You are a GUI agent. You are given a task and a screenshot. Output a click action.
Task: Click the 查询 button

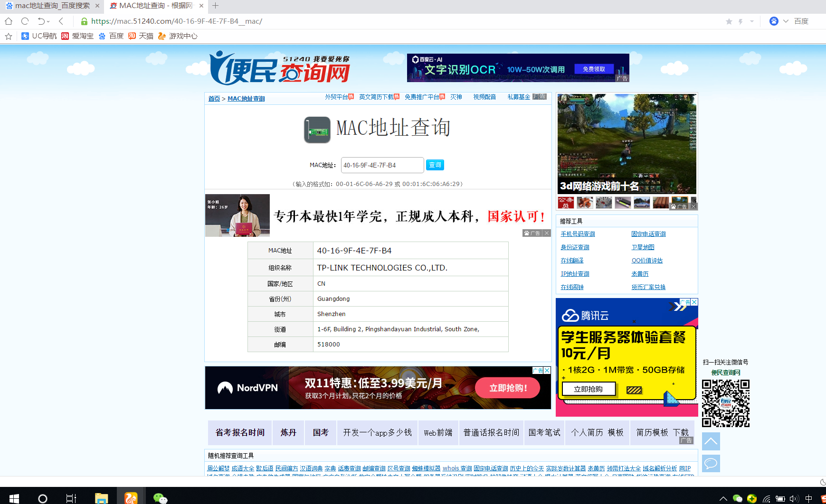click(x=435, y=165)
